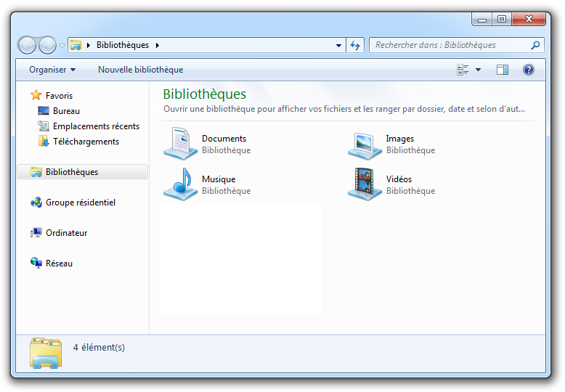Screen dimensions: 565x392
Task: Click the Forward navigation arrow
Action: [x=47, y=46]
